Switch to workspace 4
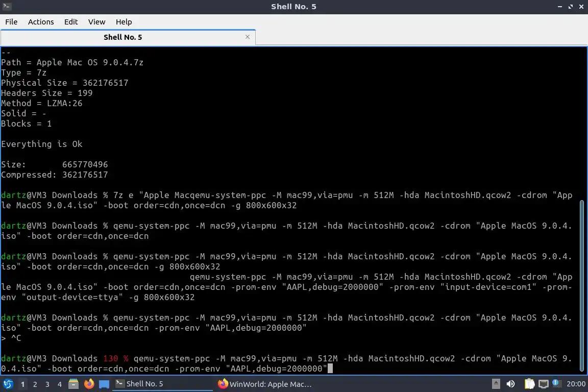The image size is (588, 392). click(x=60, y=384)
